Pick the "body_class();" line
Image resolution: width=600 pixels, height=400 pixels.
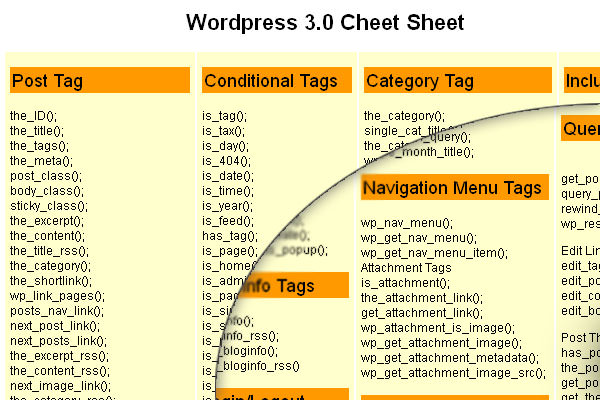tap(47, 191)
